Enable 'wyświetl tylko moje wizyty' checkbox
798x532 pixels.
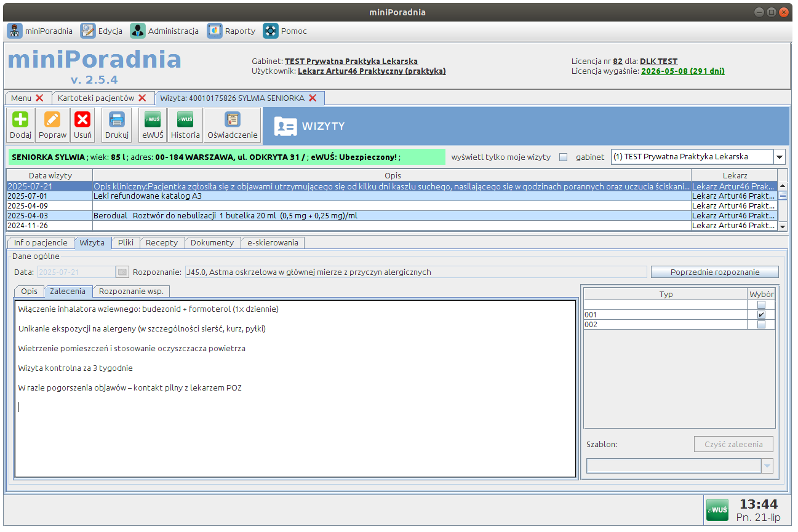[563, 157]
